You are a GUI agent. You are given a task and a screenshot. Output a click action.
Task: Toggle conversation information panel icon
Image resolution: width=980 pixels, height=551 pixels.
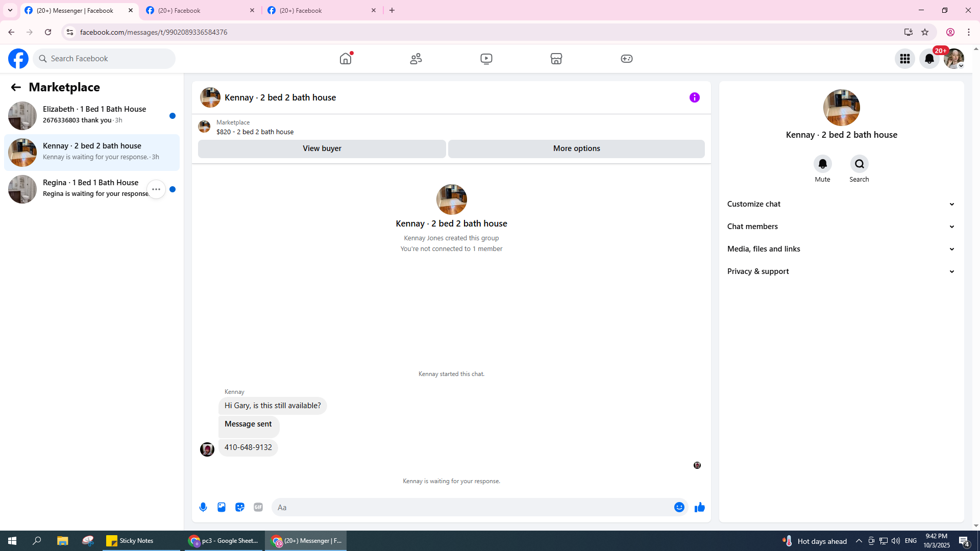(695, 97)
